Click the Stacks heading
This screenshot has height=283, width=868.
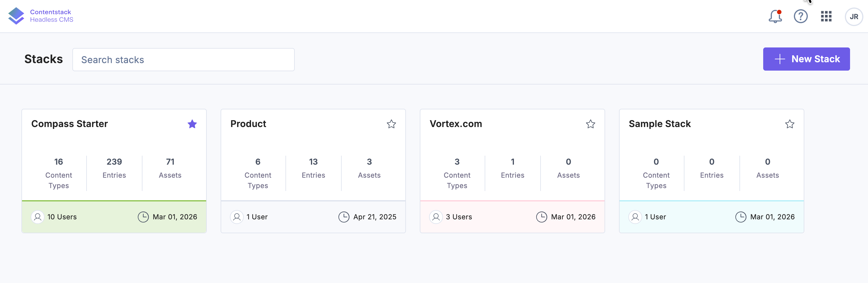pyautogui.click(x=43, y=59)
